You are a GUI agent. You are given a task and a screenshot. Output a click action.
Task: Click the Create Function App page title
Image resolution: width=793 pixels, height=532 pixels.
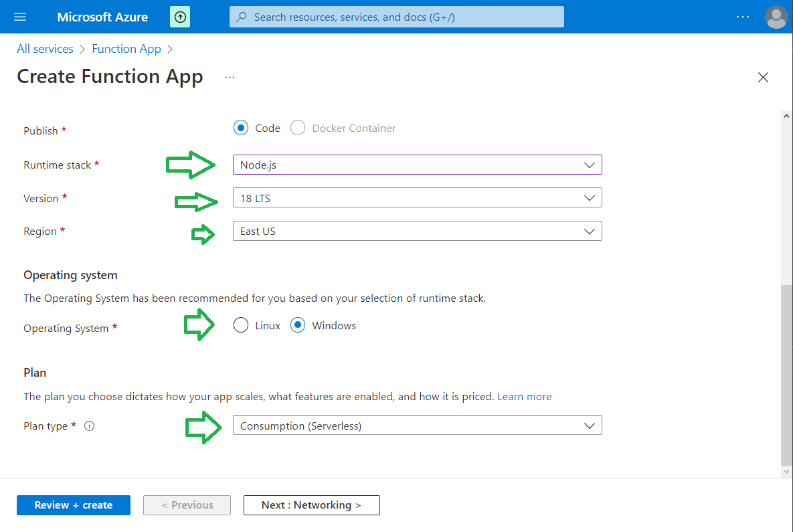tap(110, 76)
